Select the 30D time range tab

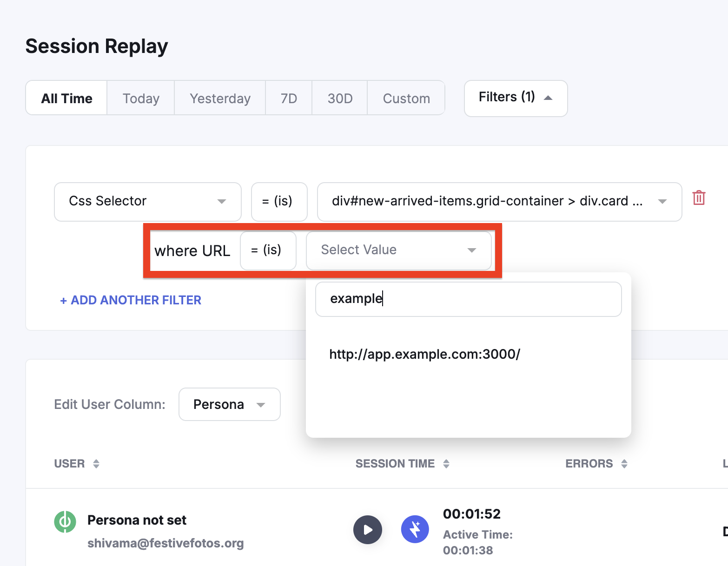[340, 98]
